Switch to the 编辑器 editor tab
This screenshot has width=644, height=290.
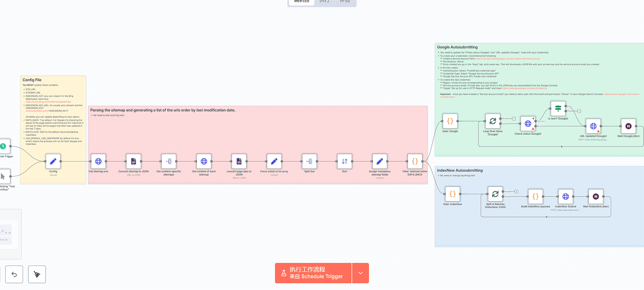[301, 2]
